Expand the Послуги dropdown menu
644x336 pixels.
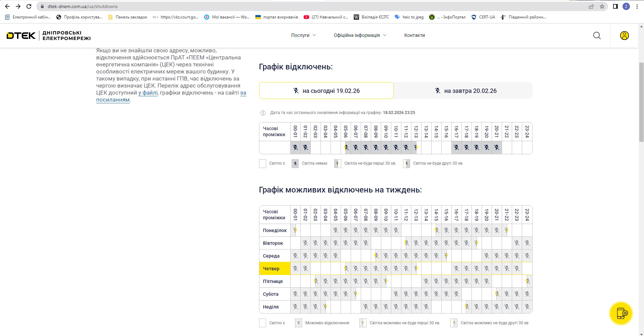coord(303,35)
